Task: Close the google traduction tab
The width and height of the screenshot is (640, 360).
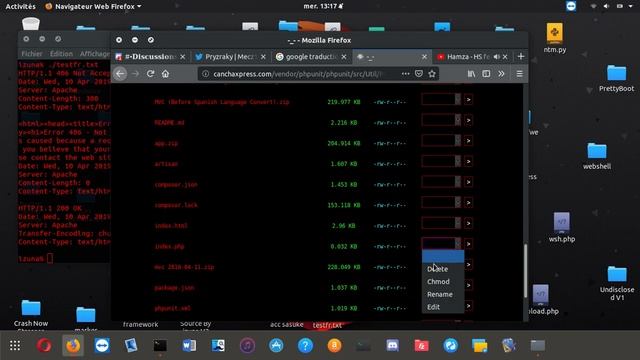Action: click(344, 57)
